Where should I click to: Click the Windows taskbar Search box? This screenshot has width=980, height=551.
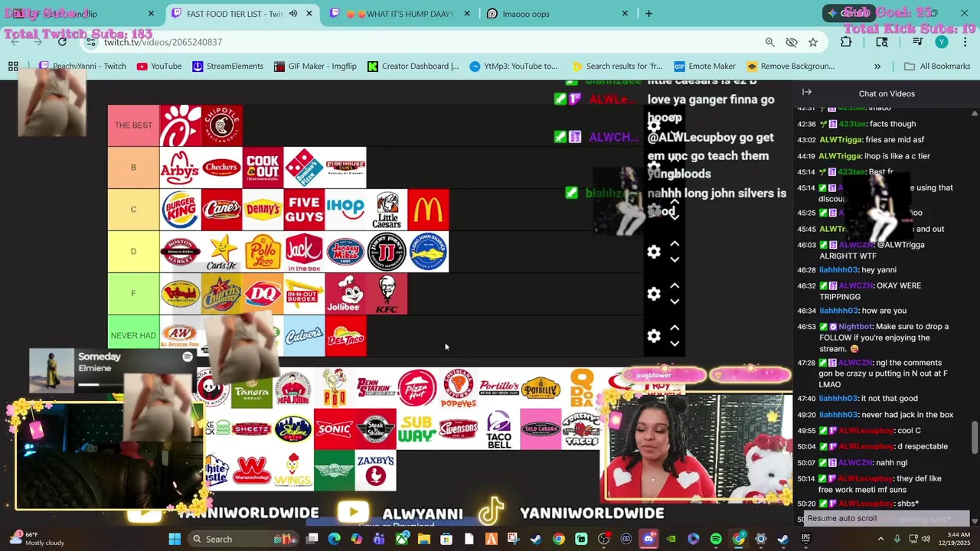coord(242,539)
